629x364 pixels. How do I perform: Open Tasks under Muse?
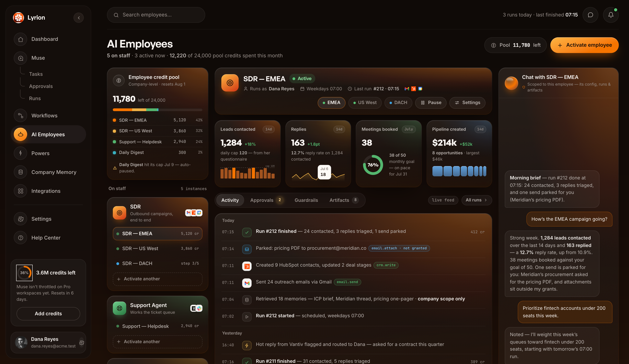pyautogui.click(x=36, y=74)
